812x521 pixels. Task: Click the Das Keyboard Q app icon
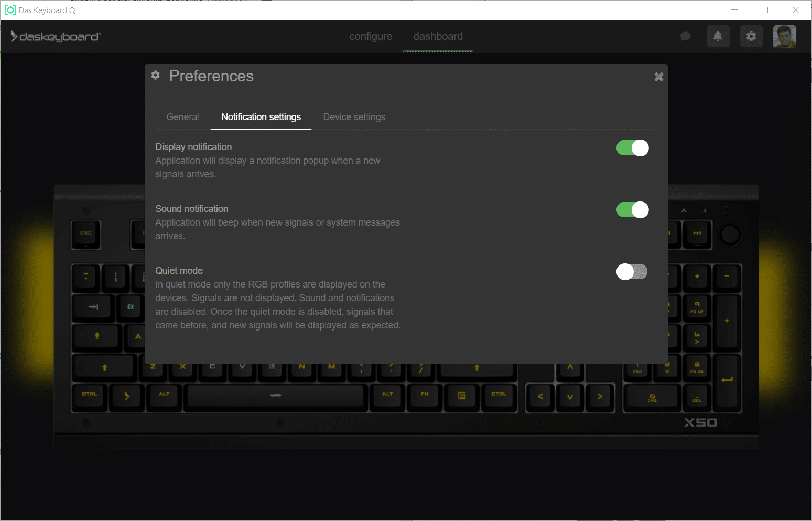tap(10, 10)
